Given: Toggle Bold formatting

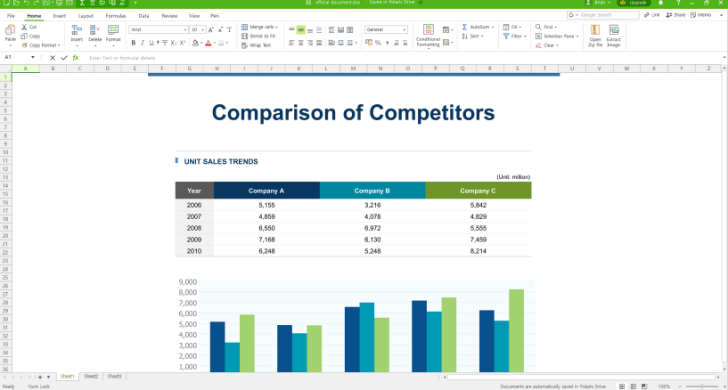Looking at the screenshot, I should (133, 43).
